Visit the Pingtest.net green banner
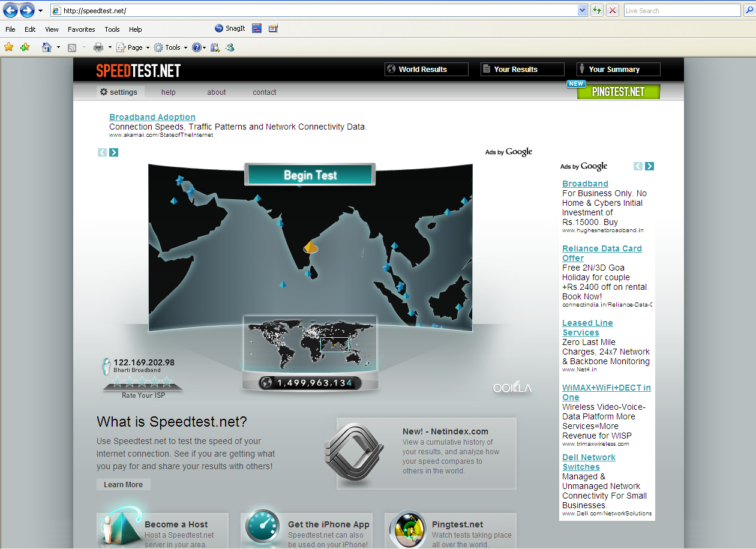This screenshot has width=756, height=549. click(x=618, y=92)
